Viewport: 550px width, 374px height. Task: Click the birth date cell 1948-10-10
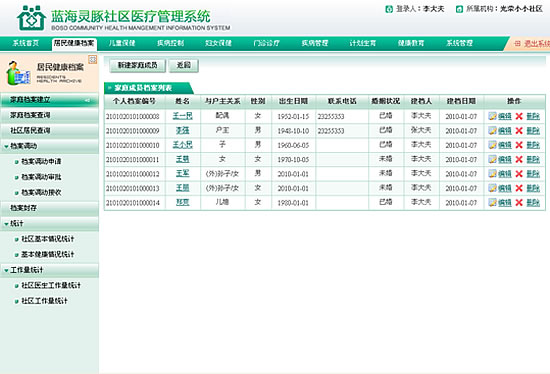pos(293,131)
